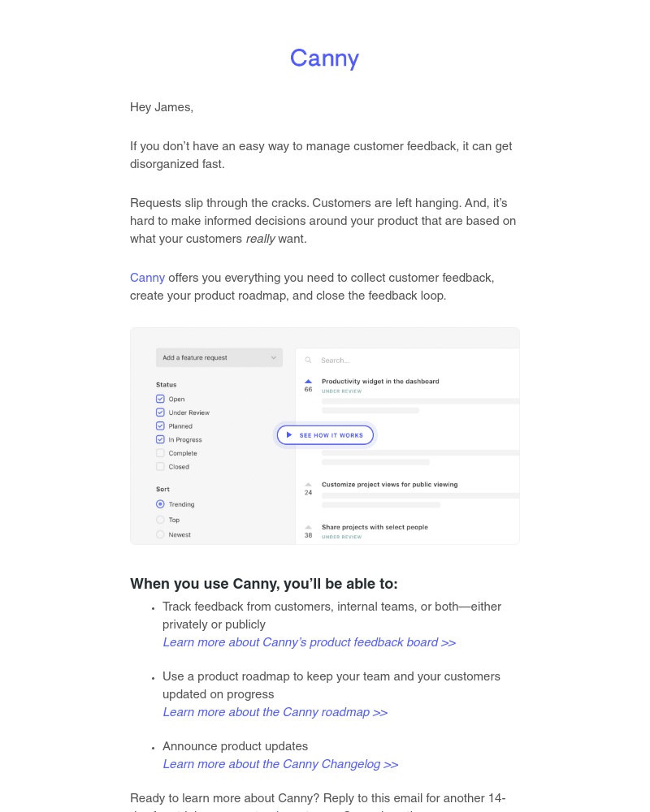This screenshot has height=812, width=650.
Task: Check the Complete status filter
Action: (x=160, y=453)
